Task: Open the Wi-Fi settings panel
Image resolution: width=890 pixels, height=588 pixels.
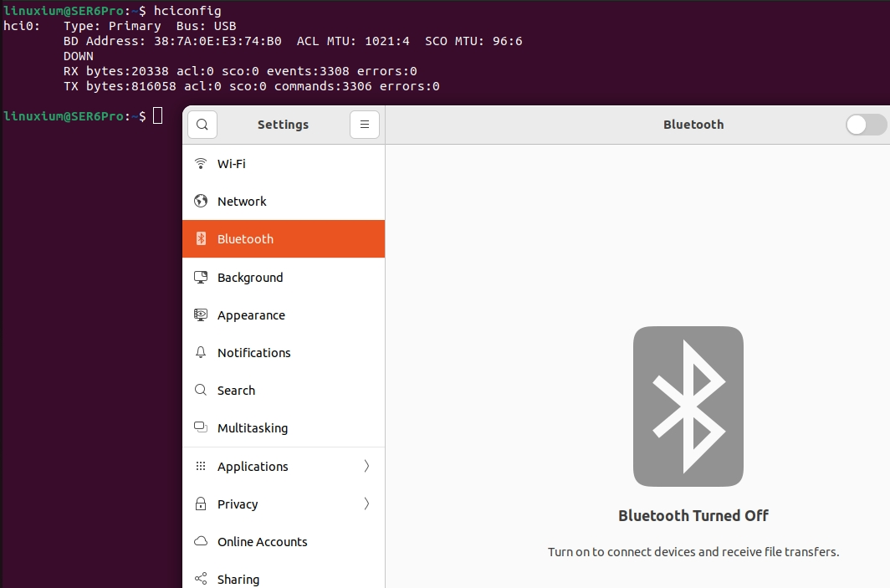Action: click(x=284, y=163)
